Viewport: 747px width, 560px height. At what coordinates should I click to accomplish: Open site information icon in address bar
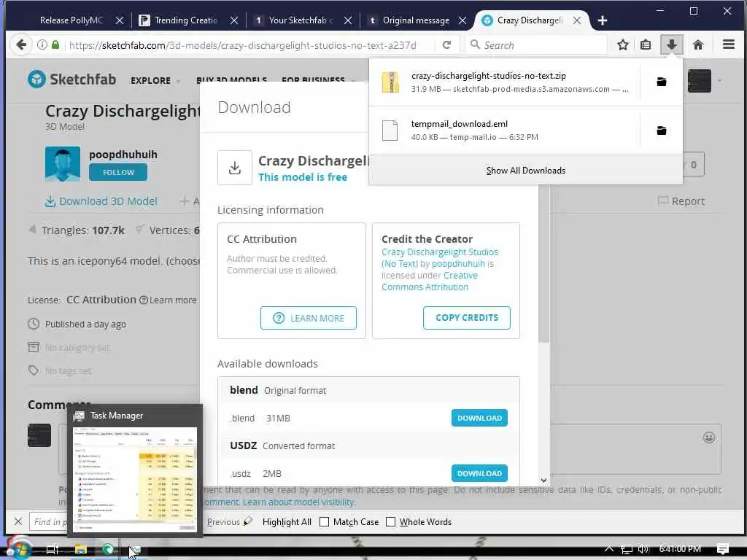[x=42, y=44]
